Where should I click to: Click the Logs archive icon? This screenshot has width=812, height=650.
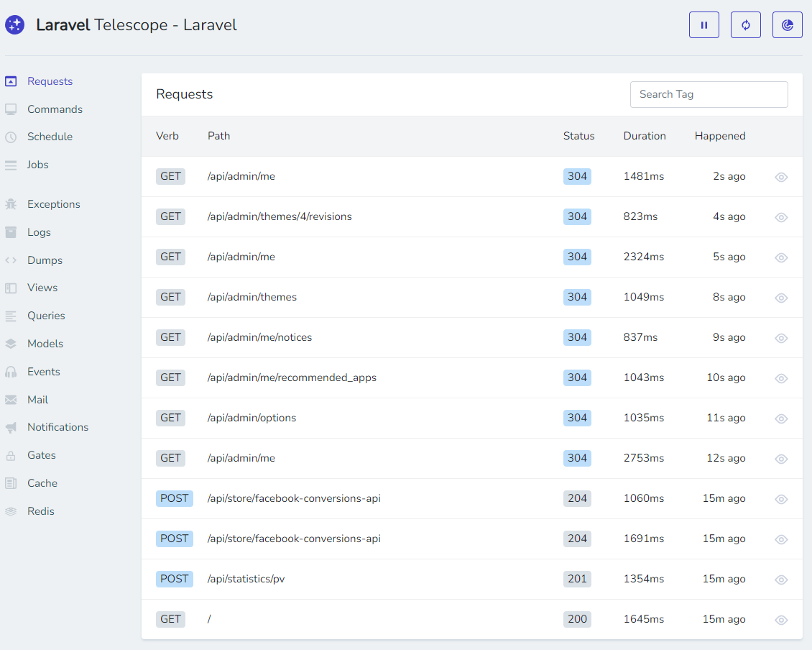click(x=11, y=232)
